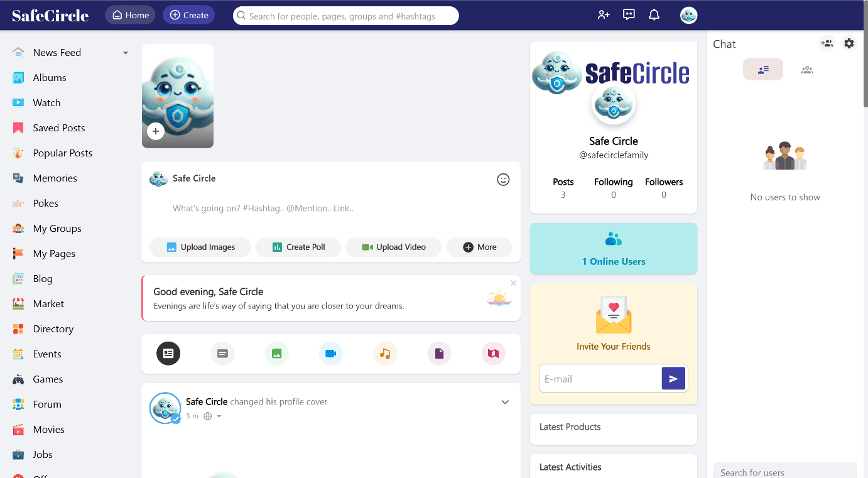Click the emoji smiley in post composer
Screen dimensions: 868x478
503,180
